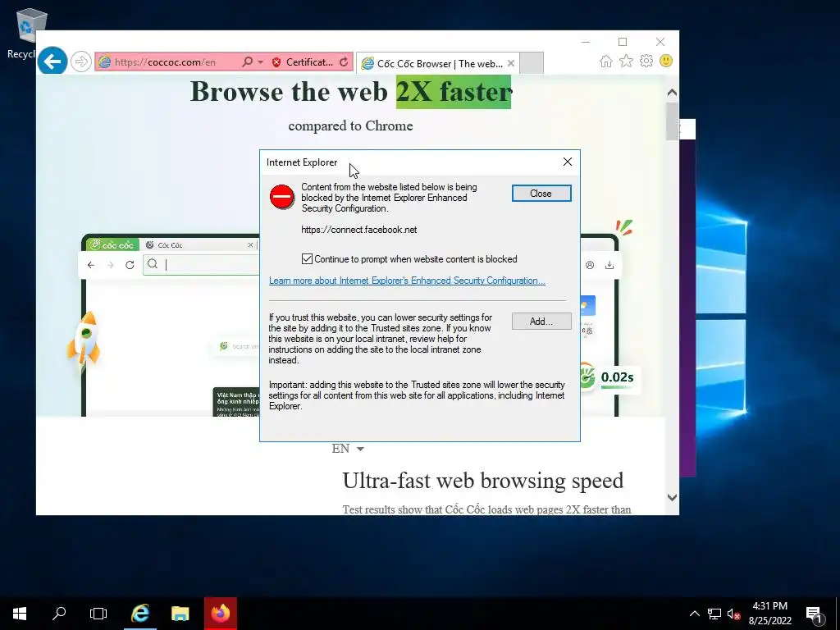Click the smiley feedback icon
The width and height of the screenshot is (840, 630).
pyautogui.click(x=666, y=61)
